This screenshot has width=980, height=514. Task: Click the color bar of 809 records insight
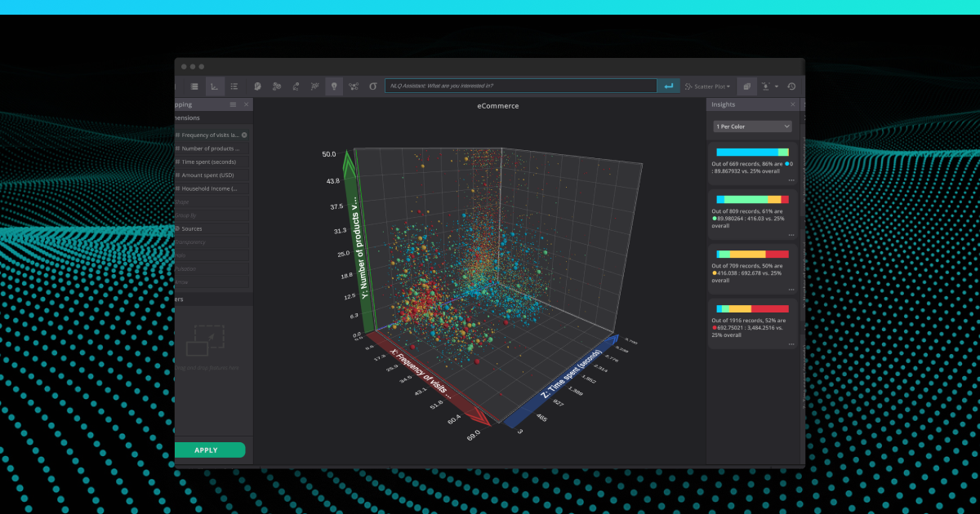coord(752,199)
